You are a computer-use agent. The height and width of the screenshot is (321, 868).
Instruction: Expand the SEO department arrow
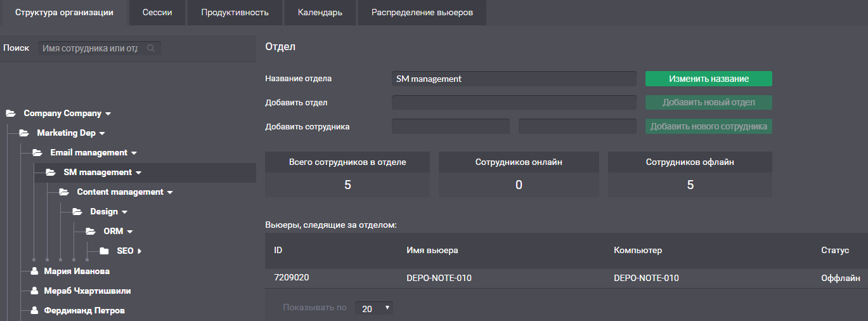(x=139, y=251)
